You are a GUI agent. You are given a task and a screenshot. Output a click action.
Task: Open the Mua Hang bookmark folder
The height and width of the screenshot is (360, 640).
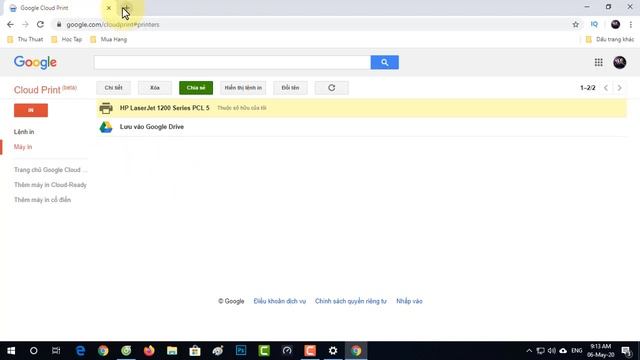coord(109,40)
